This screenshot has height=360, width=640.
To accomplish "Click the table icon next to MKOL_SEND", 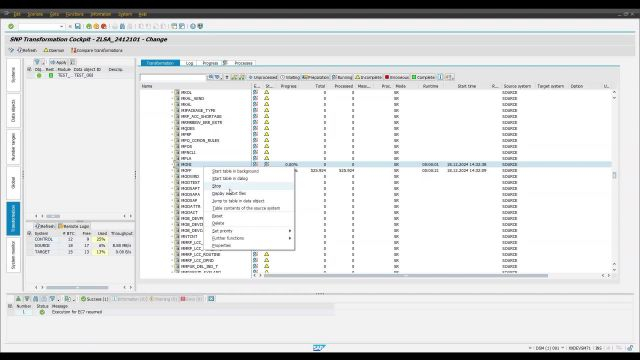I will (177, 98).
